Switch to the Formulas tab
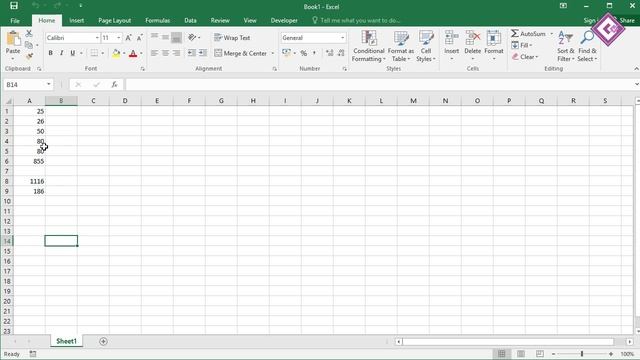 click(x=158, y=20)
